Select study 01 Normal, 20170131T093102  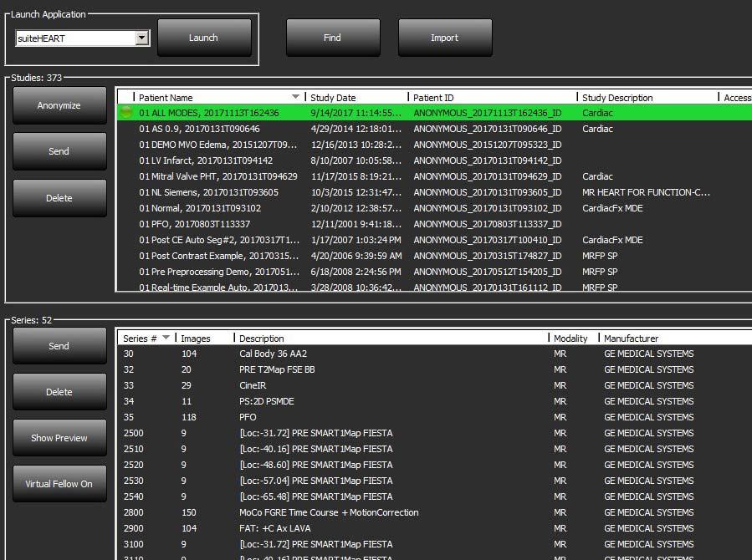point(434,208)
